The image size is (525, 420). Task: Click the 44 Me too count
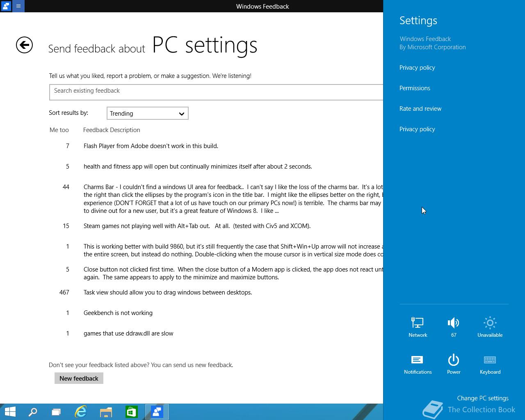tap(66, 187)
